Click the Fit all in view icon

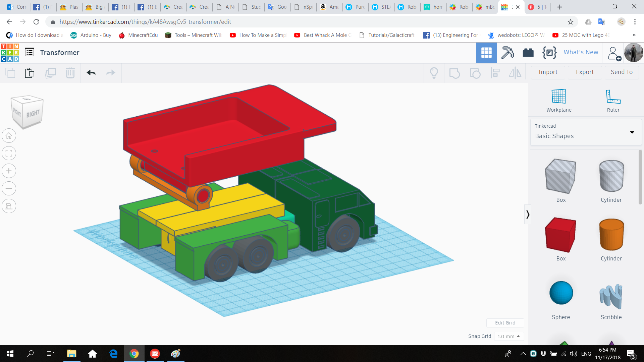click(x=9, y=154)
